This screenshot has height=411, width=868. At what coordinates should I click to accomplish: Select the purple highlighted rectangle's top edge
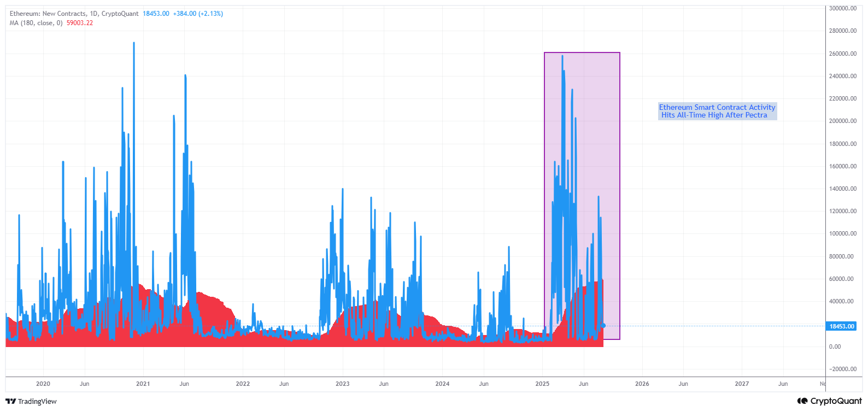(582, 52)
